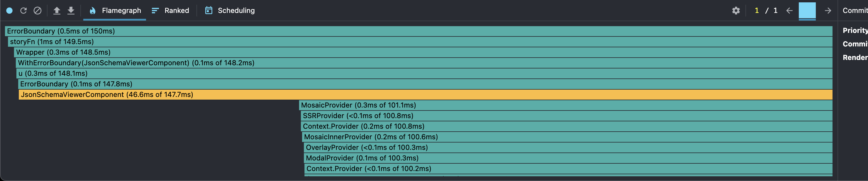Viewport: 868px width, 181px height.
Task: Click the record profiling button
Action: point(9,11)
